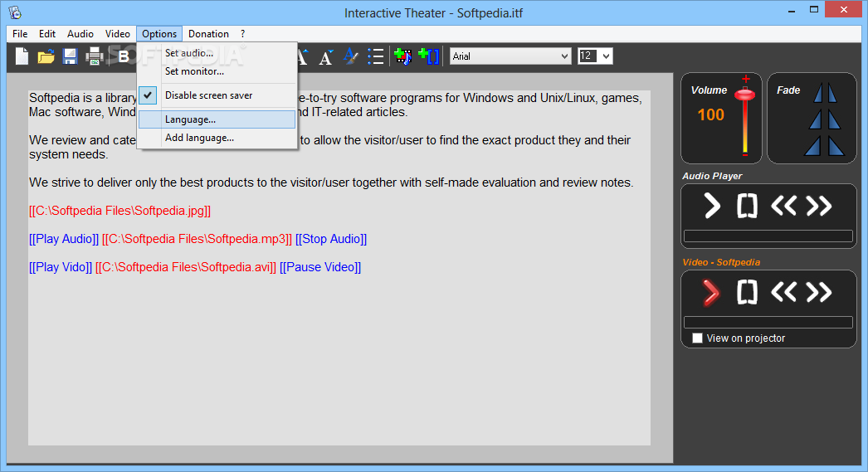Choose Set monitor... from the Options menu
Viewport: 868px width, 472px height.
coord(217,71)
